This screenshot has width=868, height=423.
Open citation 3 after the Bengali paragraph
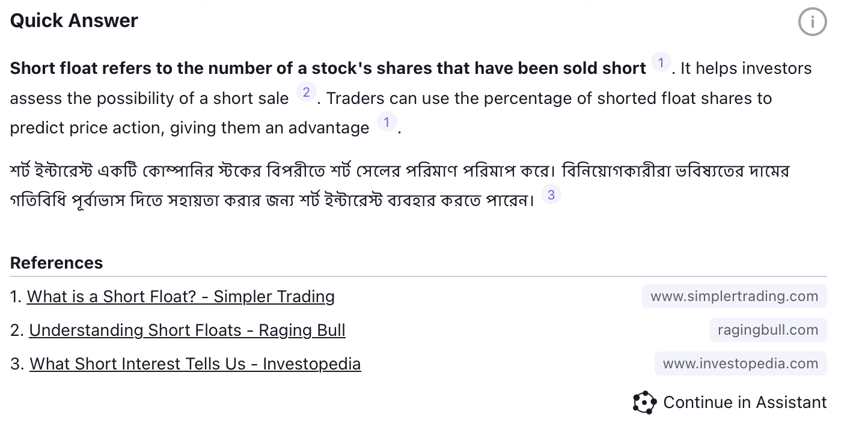(551, 195)
